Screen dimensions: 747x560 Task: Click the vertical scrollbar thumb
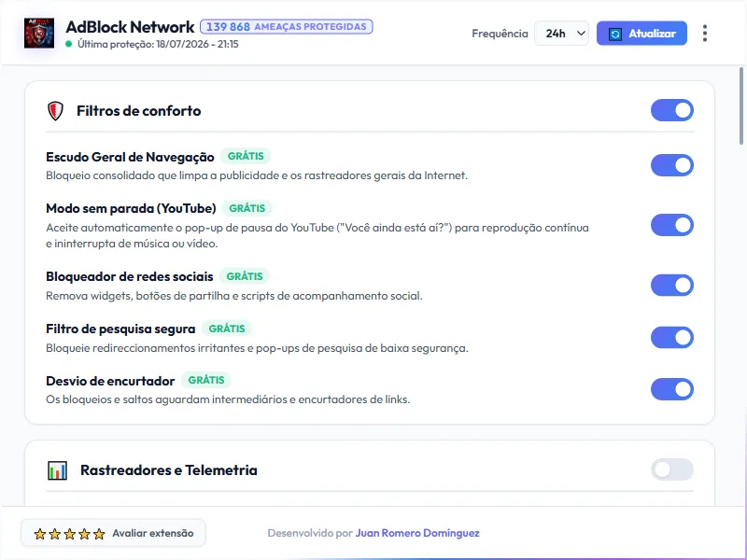(x=741, y=105)
